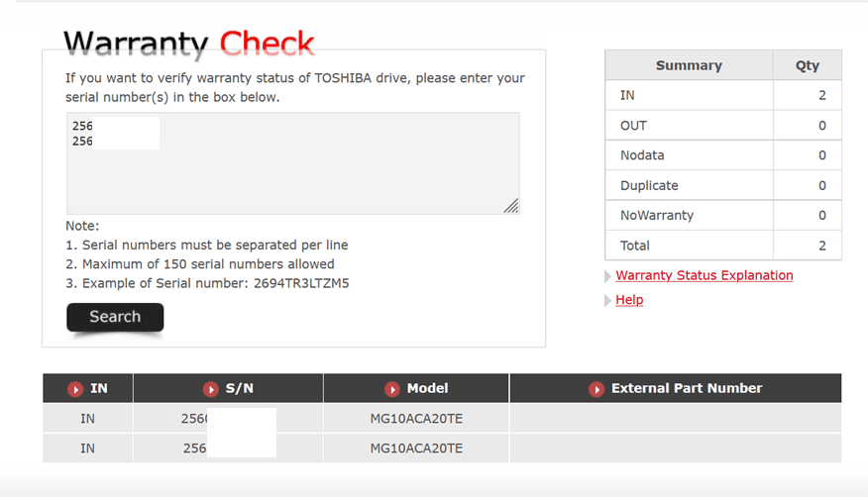Open the Warranty Status Explanation link
The width and height of the screenshot is (868, 497).
point(704,275)
